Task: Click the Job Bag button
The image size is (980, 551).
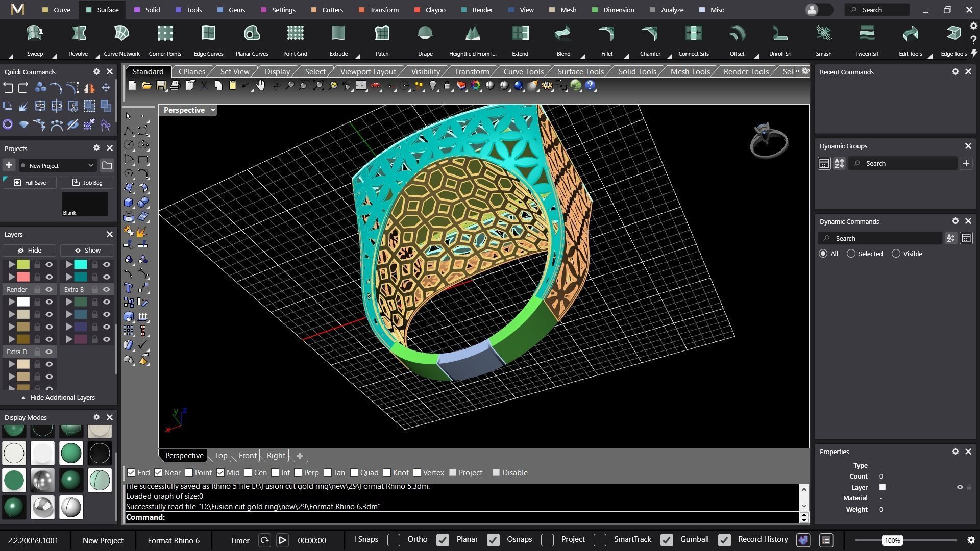Action: (x=87, y=183)
